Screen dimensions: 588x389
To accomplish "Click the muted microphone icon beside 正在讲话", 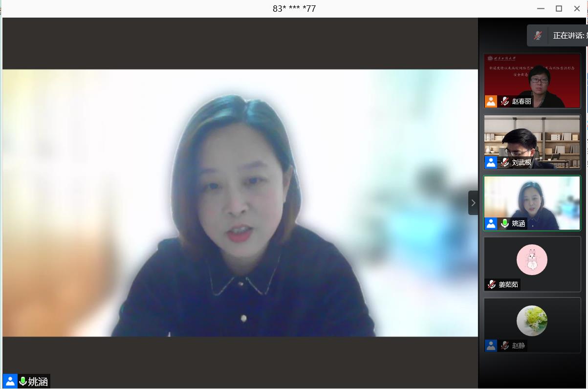I will click(x=538, y=35).
